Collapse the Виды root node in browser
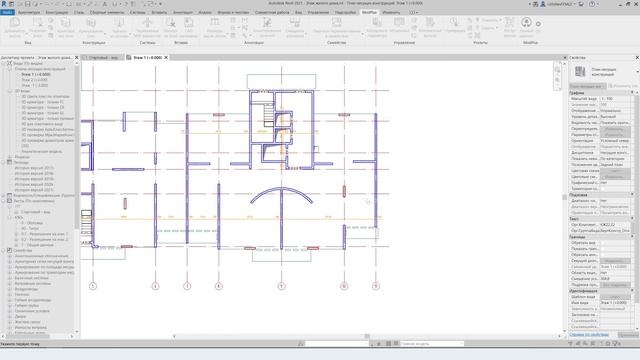This screenshot has height=360, width=640. (3, 63)
